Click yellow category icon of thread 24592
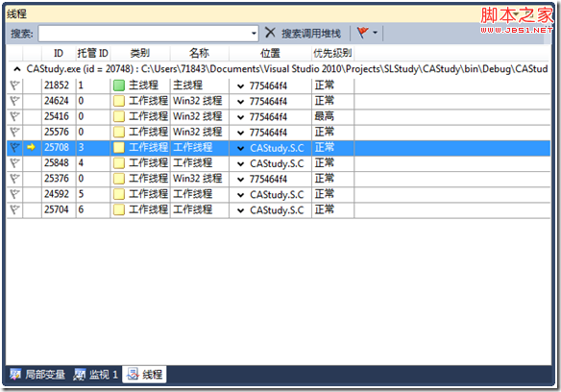Screen dimensions: 561x392 click(x=119, y=194)
